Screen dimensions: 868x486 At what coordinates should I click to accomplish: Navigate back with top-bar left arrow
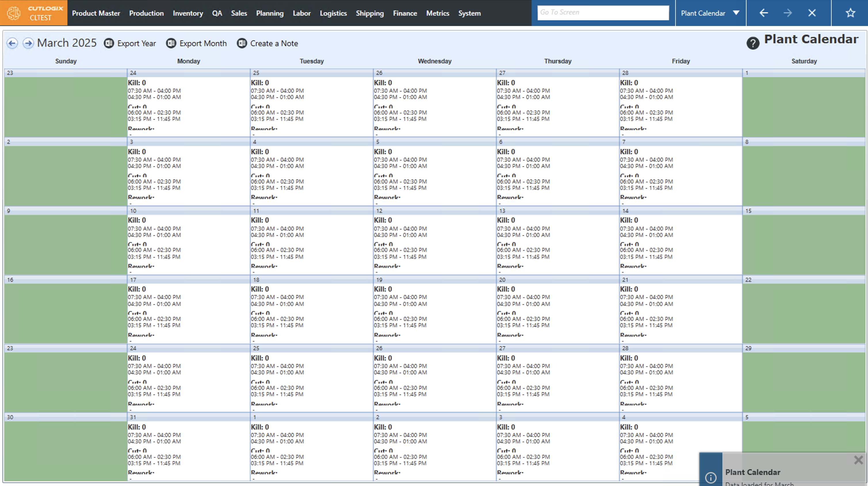764,13
